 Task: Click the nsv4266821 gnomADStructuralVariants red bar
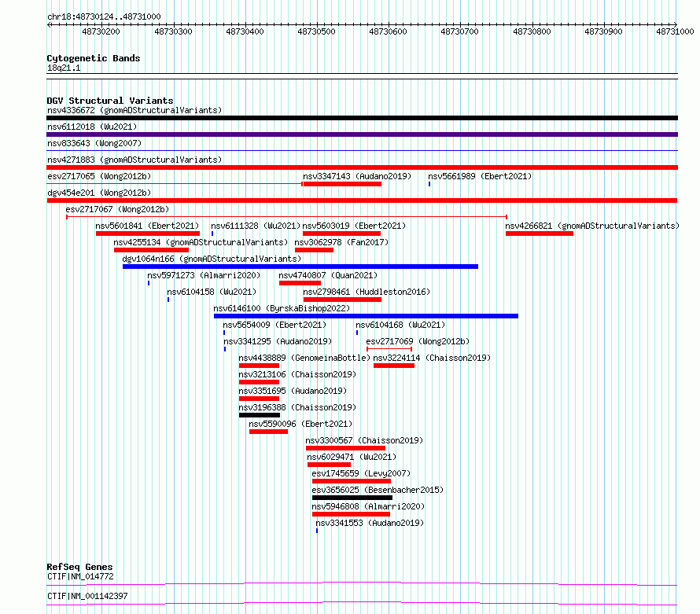tap(540, 233)
